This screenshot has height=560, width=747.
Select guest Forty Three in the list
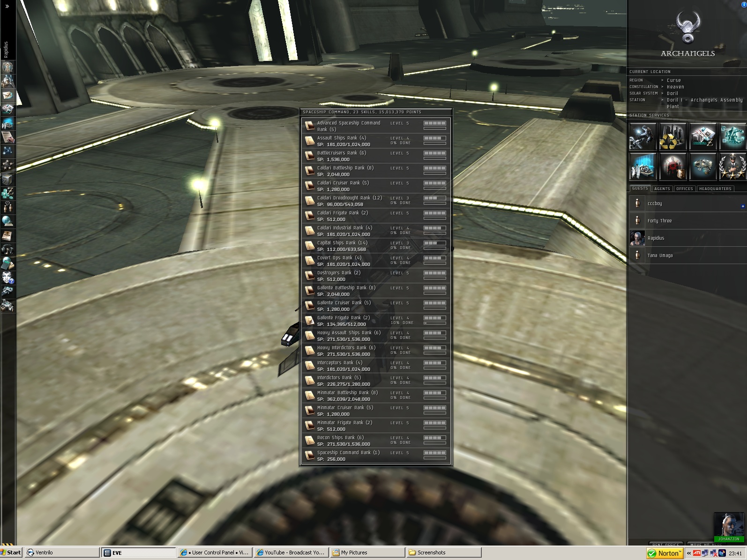pyautogui.click(x=687, y=221)
